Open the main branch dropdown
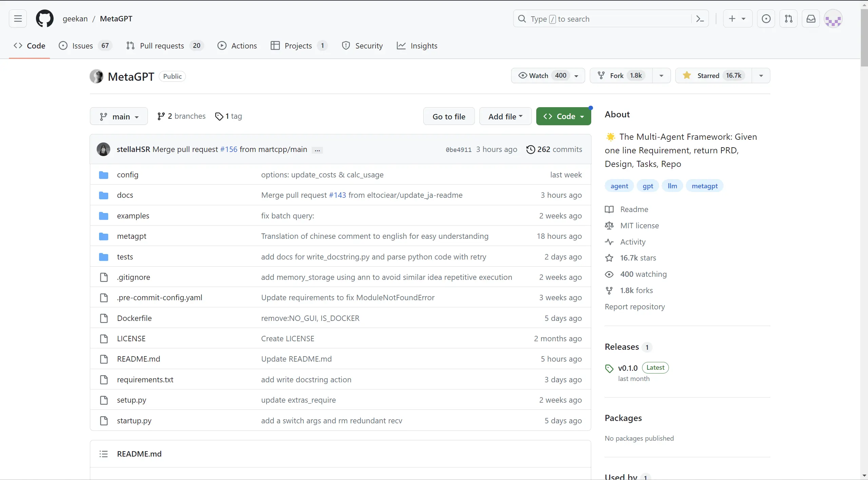868x480 pixels. pyautogui.click(x=119, y=116)
